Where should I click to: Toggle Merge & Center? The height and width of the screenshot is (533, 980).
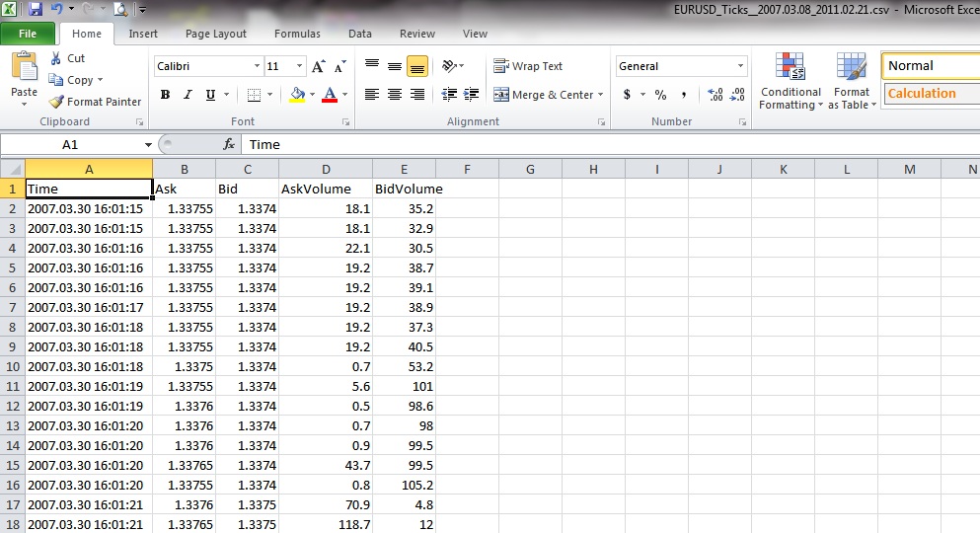tap(543, 95)
